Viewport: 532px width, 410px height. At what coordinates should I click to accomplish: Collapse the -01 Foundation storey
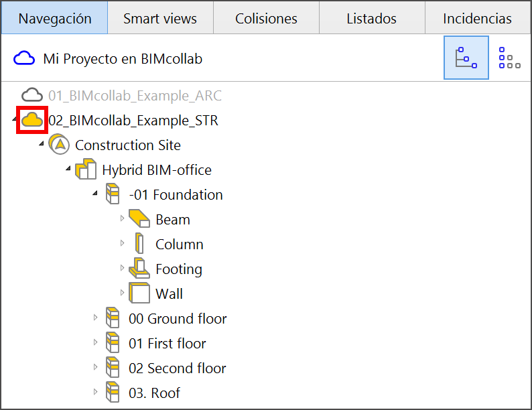click(95, 193)
